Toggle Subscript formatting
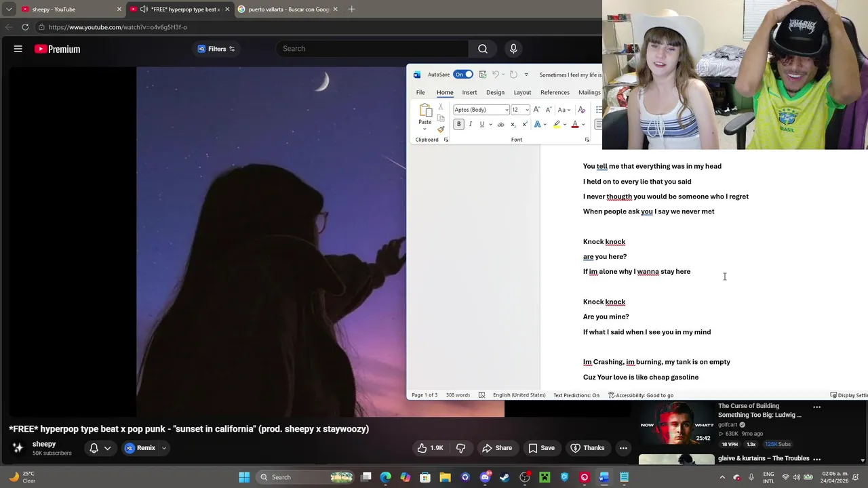Image resolution: width=868 pixels, height=488 pixels. (x=513, y=125)
